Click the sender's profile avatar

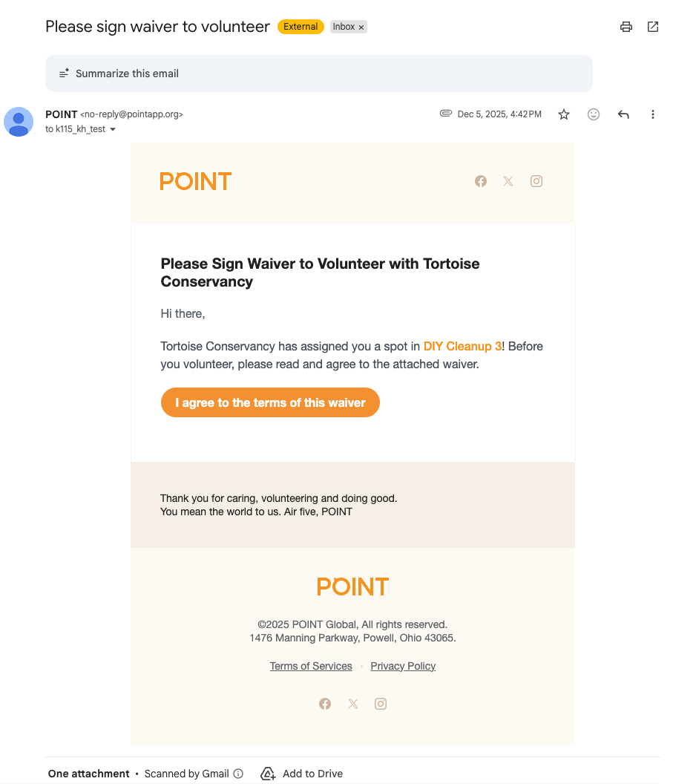(x=19, y=122)
